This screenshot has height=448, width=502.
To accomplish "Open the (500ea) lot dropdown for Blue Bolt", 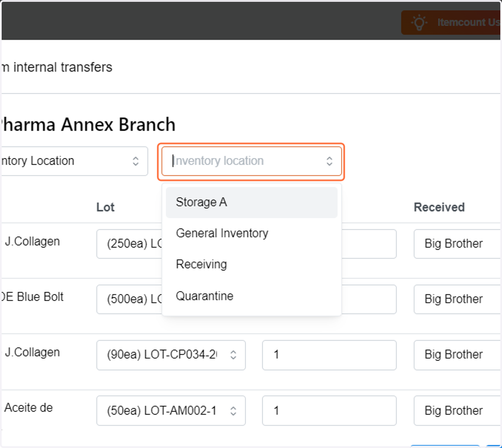I will click(130, 299).
